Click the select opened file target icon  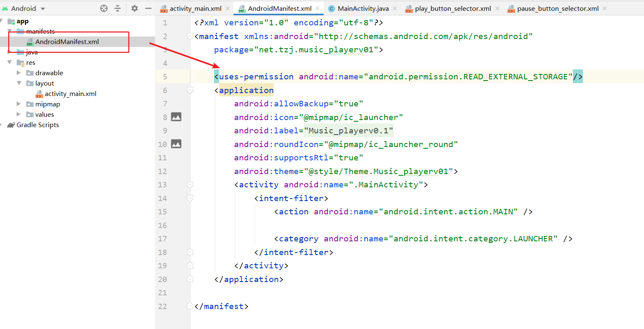104,8
